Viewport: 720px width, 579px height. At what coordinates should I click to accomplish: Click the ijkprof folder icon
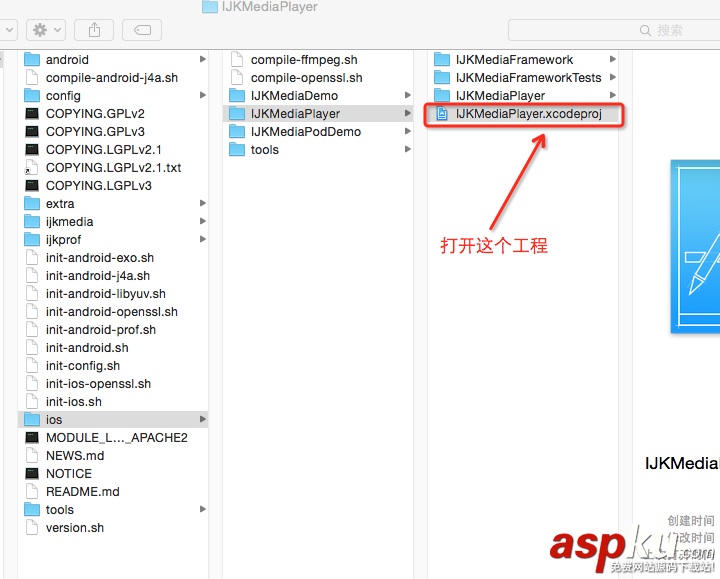(x=32, y=239)
